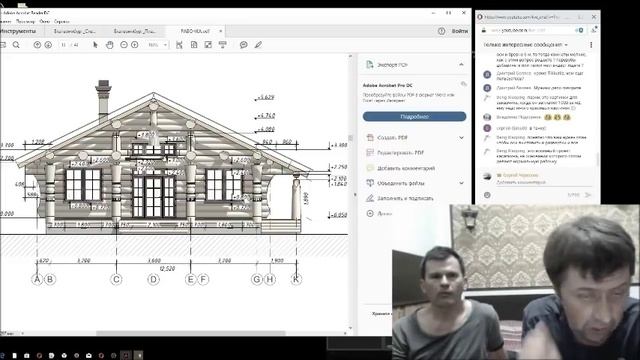Switch to the first Благовембор document tab
The width and height of the screenshot is (640, 360).
click(x=75, y=31)
